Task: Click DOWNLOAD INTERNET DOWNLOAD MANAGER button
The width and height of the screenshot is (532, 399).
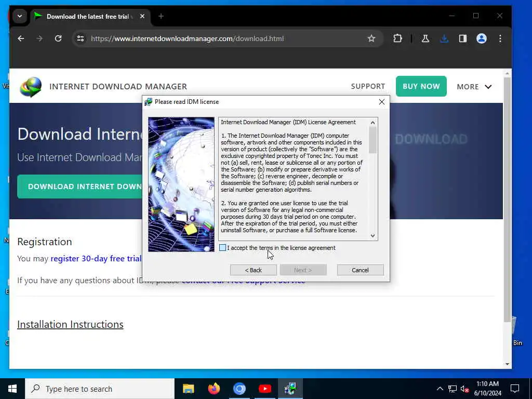Action: (x=79, y=187)
